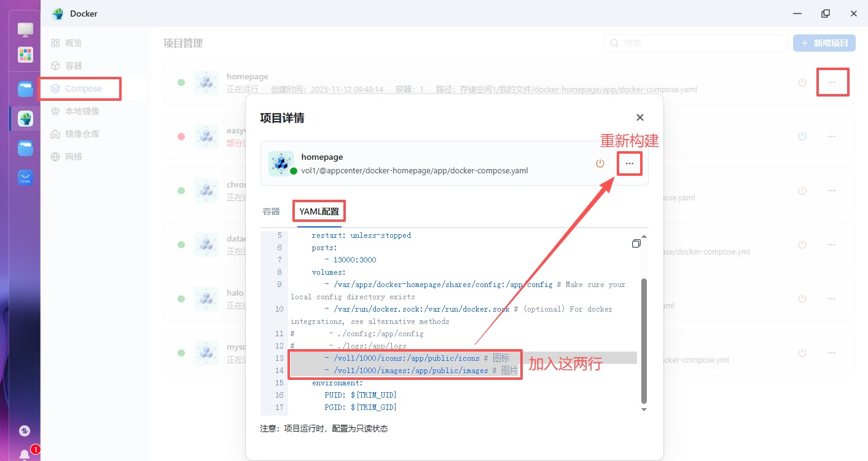The image size is (868, 461).
Task: Click copy icon in YAML editor
Action: coord(636,244)
